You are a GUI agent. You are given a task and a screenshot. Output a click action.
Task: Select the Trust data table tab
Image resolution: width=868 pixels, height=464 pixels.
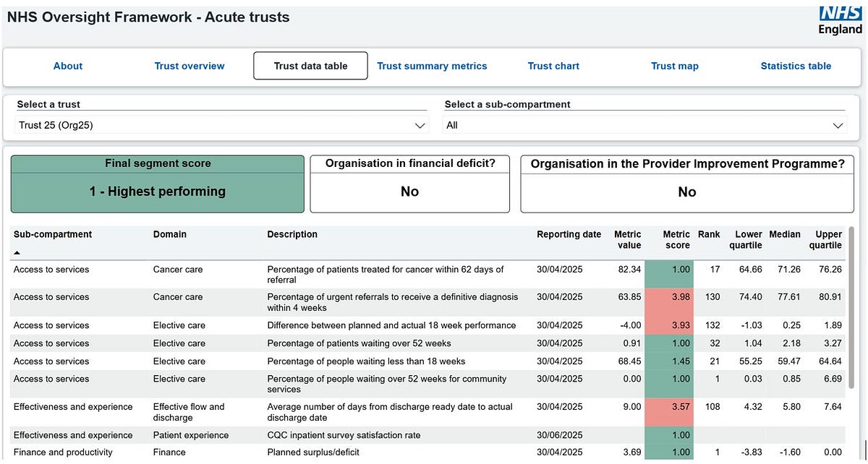pyautogui.click(x=310, y=66)
